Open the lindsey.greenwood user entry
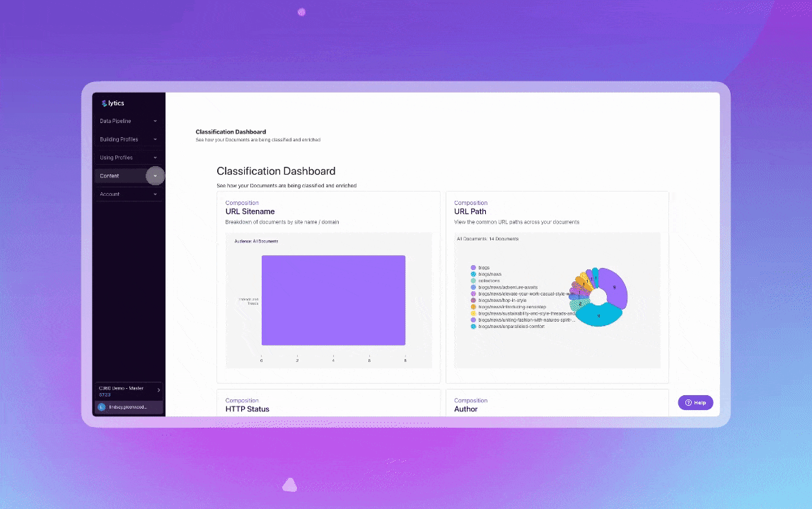 click(x=128, y=407)
